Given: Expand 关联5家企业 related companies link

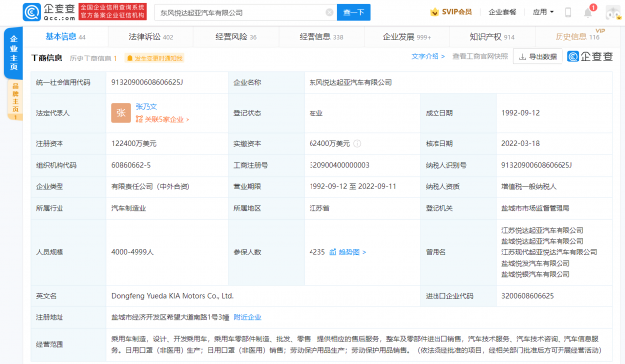Looking at the screenshot, I should pyautogui.click(x=163, y=119).
